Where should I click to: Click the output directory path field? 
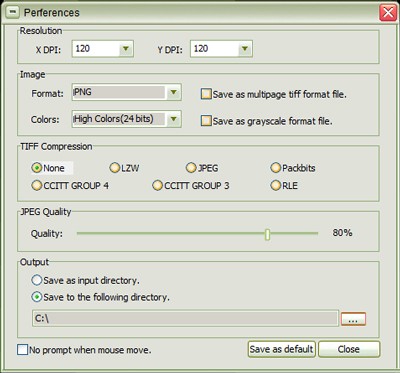click(x=185, y=318)
